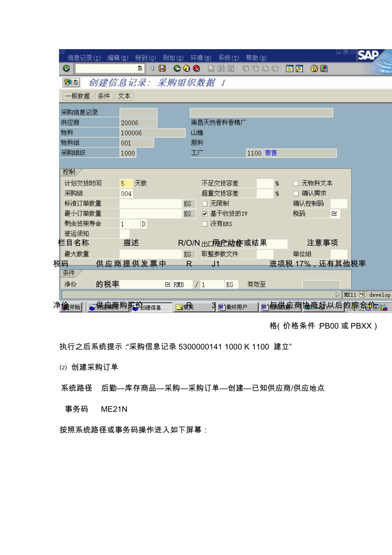Image resolution: width=392 pixels, height=555 pixels.
Task: Click the Previous Page icon
Action: tap(255, 68)
